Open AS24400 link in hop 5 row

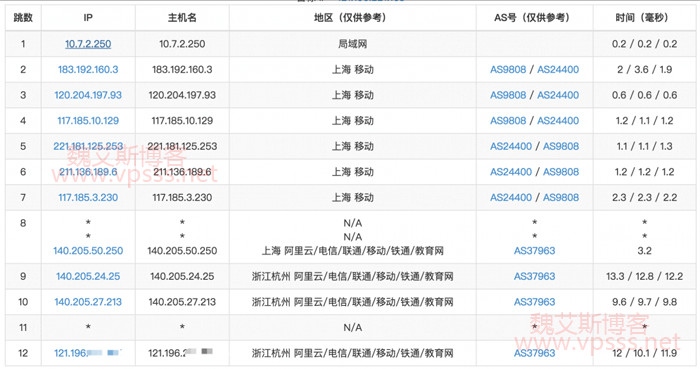tap(511, 146)
